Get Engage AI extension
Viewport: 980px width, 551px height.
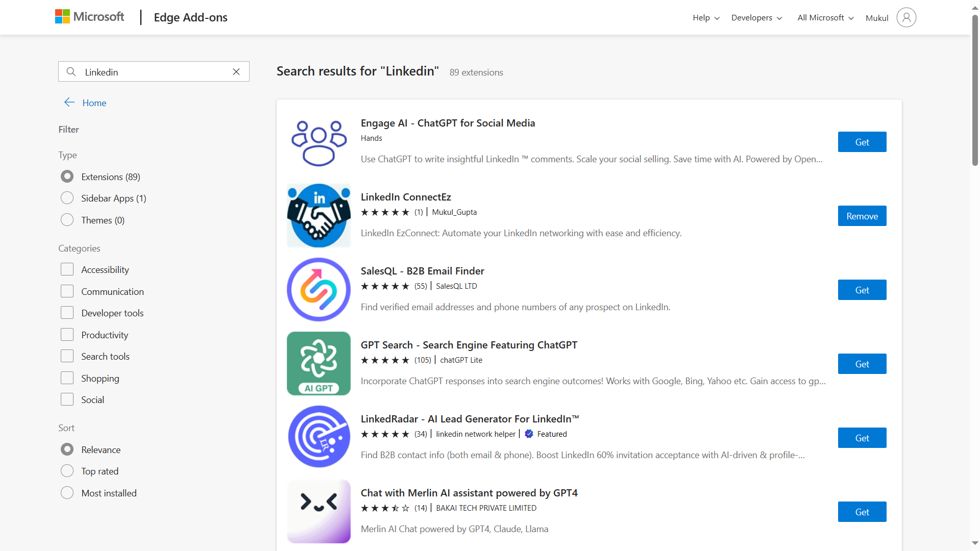(862, 142)
